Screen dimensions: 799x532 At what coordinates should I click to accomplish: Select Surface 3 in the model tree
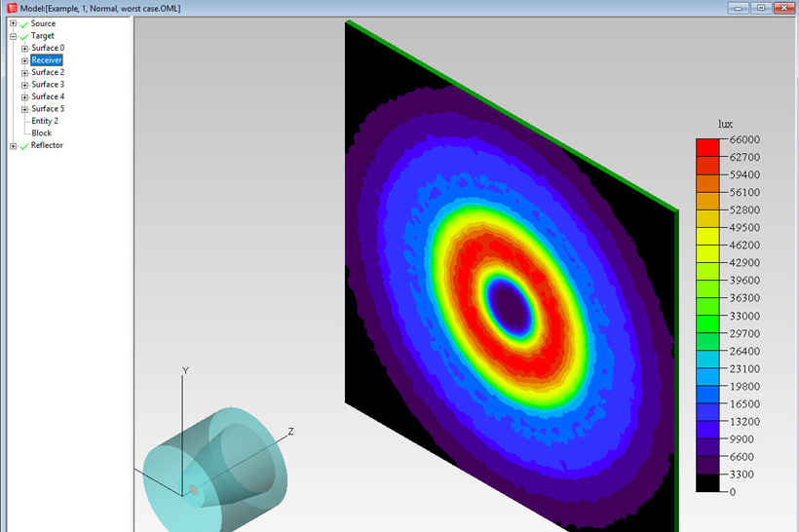[x=47, y=85]
